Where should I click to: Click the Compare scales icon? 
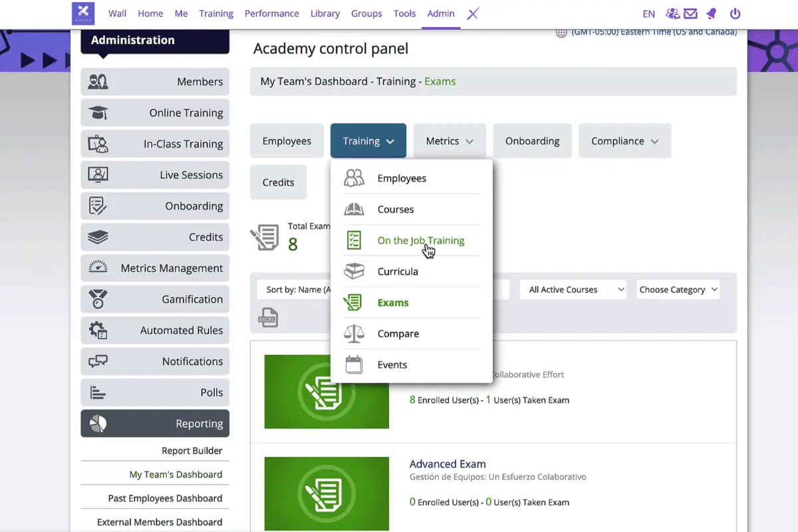pyautogui.click(x=354, y=334)
